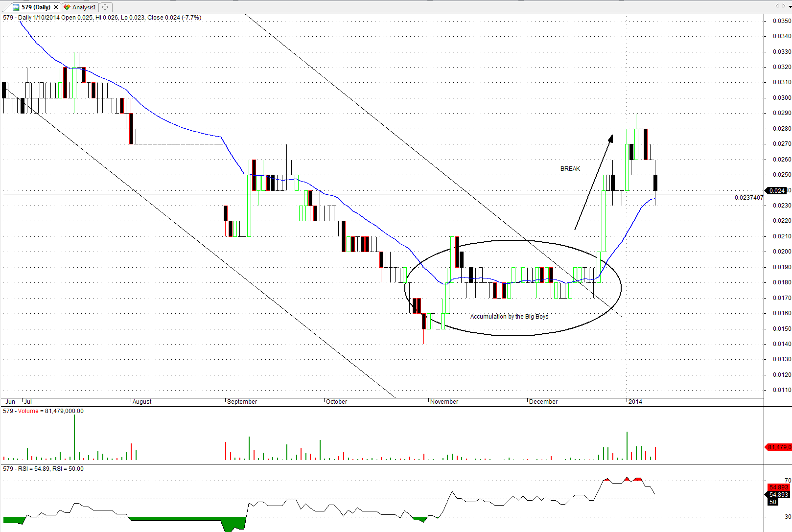Close the 579 (Daily) tab

[x=56, y=7]
